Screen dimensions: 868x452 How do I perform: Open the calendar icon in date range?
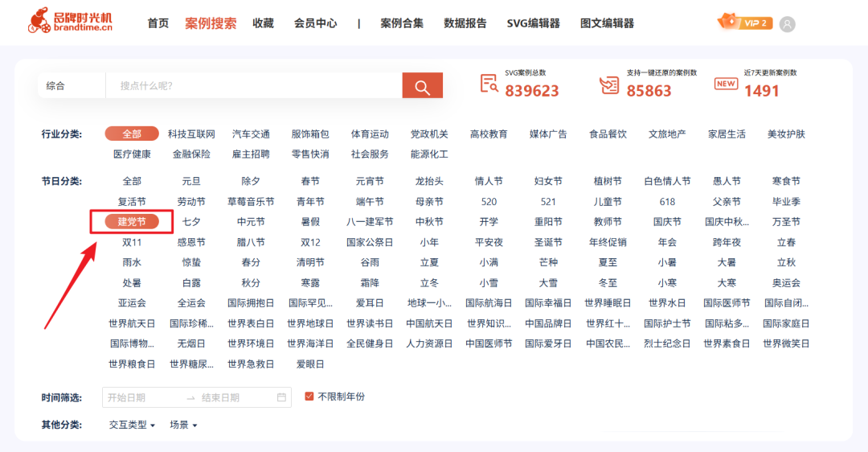[x=281, y=397]
